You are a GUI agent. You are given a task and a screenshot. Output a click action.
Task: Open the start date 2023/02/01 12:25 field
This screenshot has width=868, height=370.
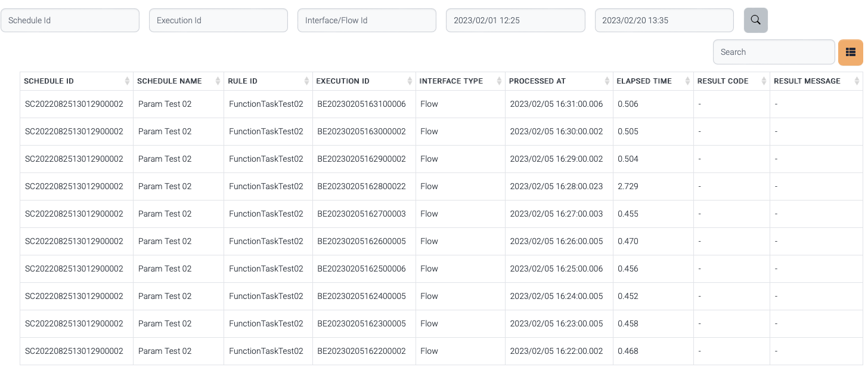click(x=515, y=20)
